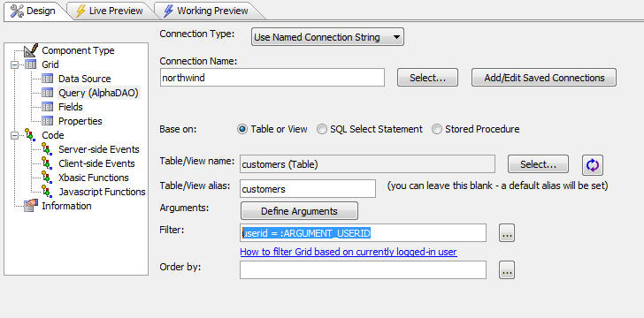Open the logged-in user filter help link
644x318 pixels.
pos(349,252)
